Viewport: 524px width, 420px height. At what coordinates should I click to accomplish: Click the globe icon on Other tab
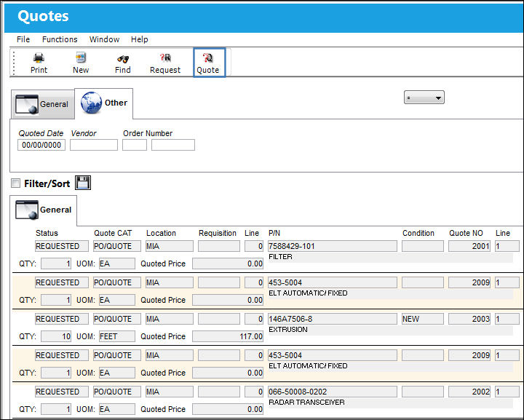click(91, 103)
